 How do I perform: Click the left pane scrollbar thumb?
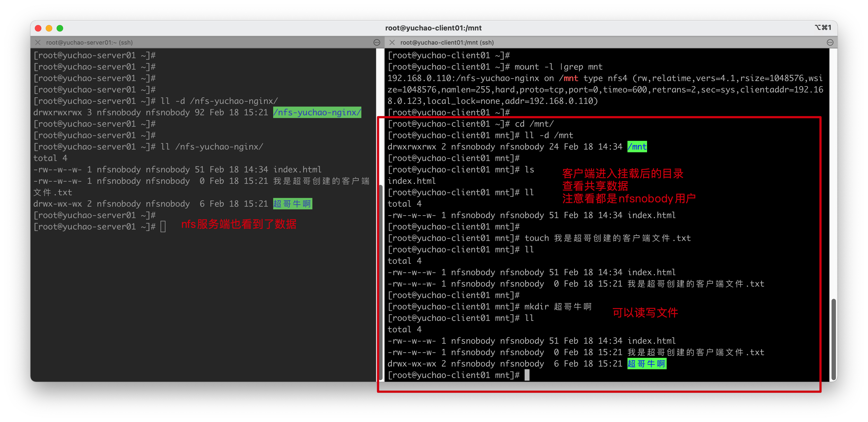coord(381,282)
